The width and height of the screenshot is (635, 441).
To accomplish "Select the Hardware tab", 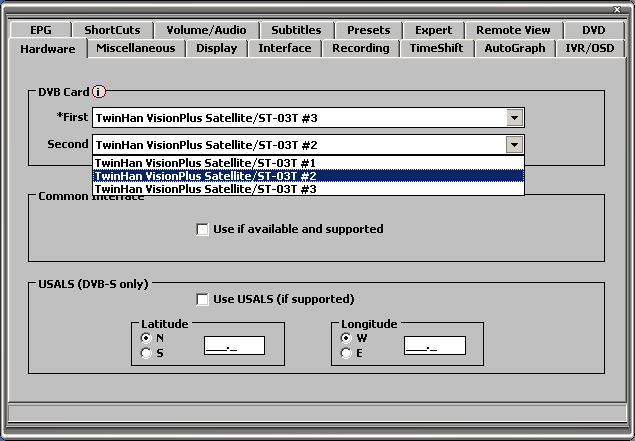I will pos(48,49).
